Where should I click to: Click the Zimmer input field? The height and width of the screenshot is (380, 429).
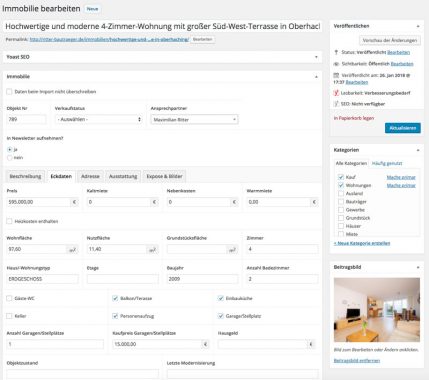pyautogui.click(x=282, y=249)
